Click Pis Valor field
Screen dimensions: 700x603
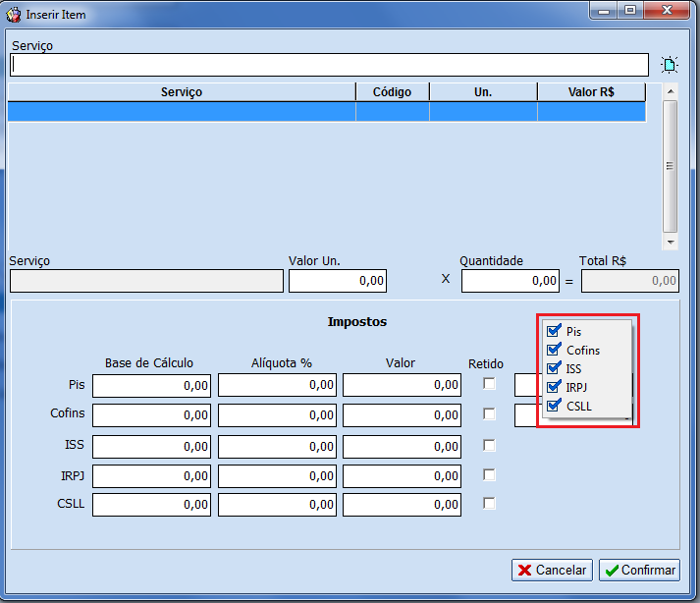click(x=402, y=385)
